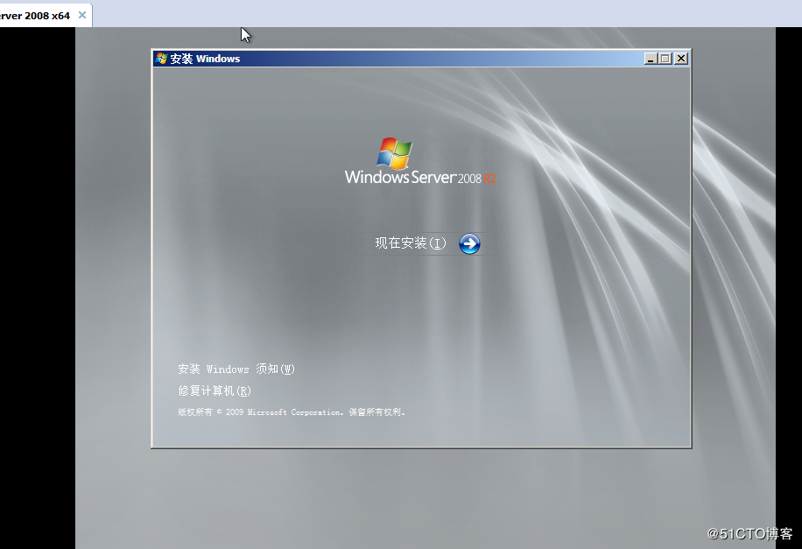Click the 2009 Microsoft Corporation copyright text
The height and width of the screenshot is (549, 802).
click(291, 412)
